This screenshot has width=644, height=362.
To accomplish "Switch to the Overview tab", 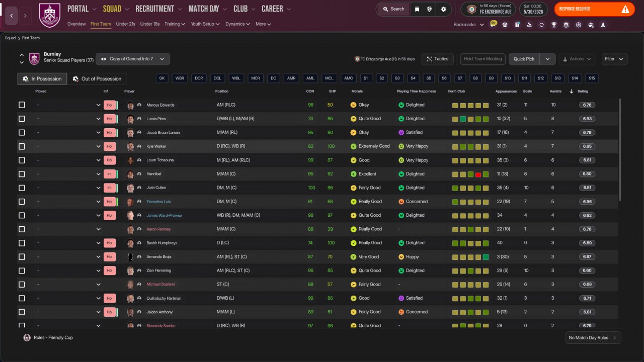I will click(76, 24).
